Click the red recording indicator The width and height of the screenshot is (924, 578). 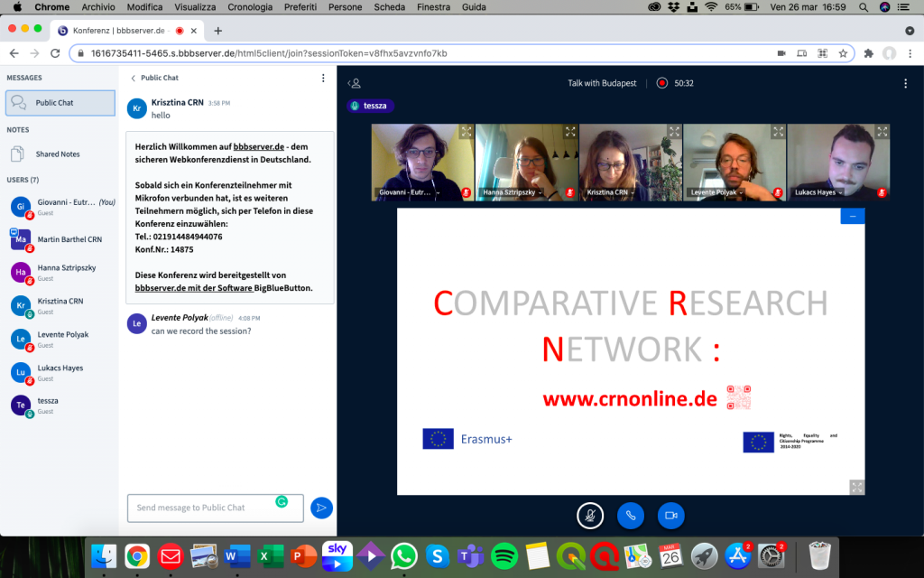(x=662, y=83)
